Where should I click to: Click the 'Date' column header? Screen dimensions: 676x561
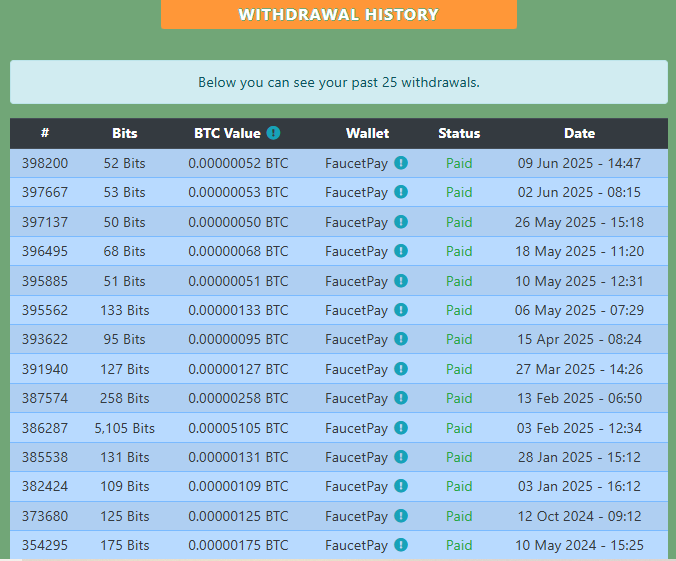pyautogui.click(x=579, y=133)
